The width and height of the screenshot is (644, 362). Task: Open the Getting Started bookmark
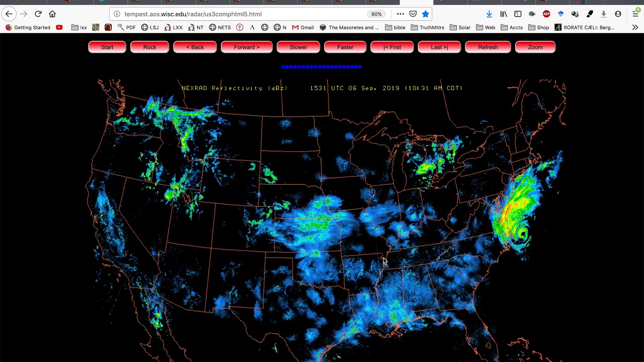[x=28, y=28]
